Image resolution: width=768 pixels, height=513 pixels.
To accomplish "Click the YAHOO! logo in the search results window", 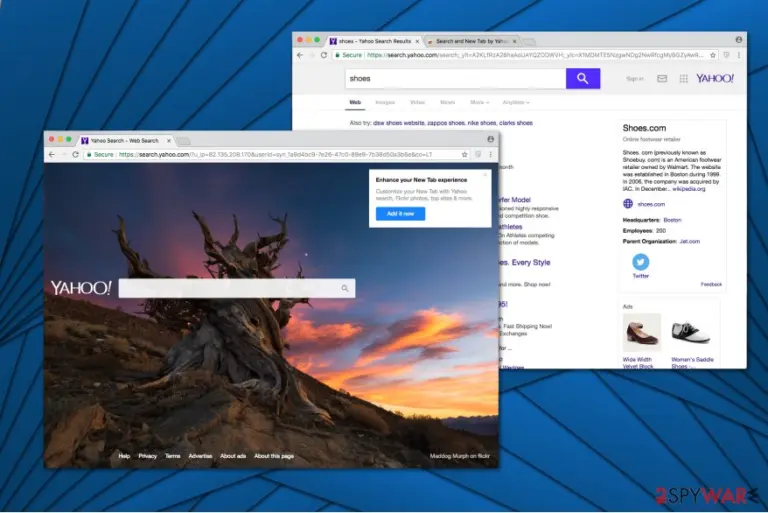I will point(715,78).
